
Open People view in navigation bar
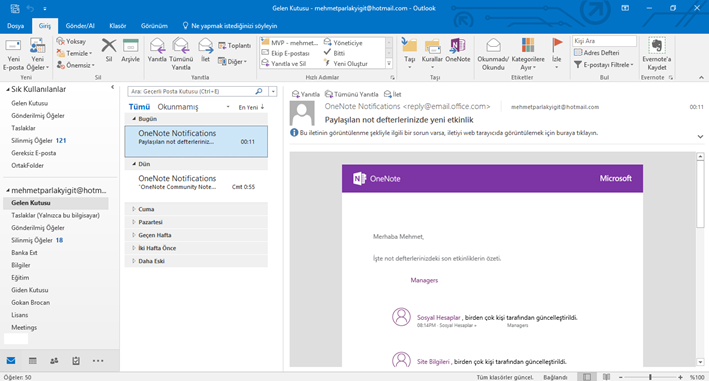coord(54,361)
